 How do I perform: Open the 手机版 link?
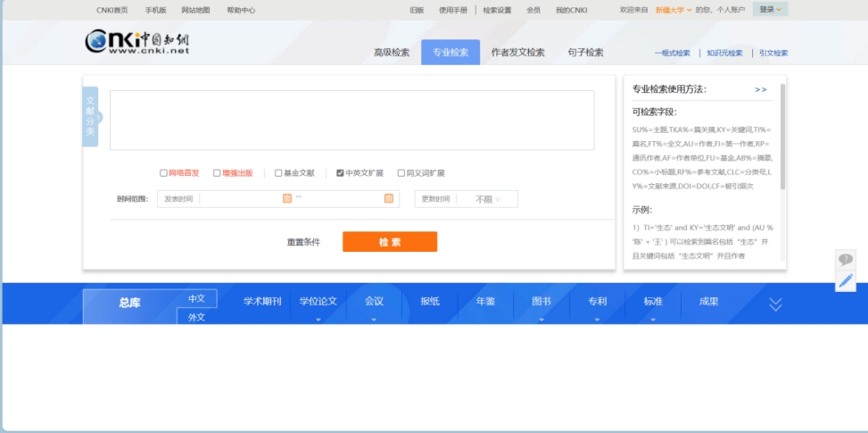click(x=155, y=10)
